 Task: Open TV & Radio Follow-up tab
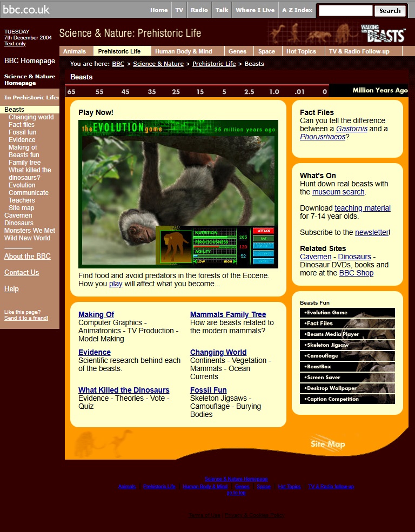pos(359,51)
